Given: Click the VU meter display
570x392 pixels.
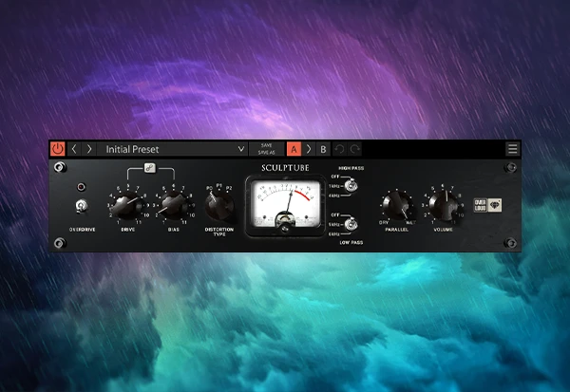Looking at the screenshot, I should tap(285, 204).
